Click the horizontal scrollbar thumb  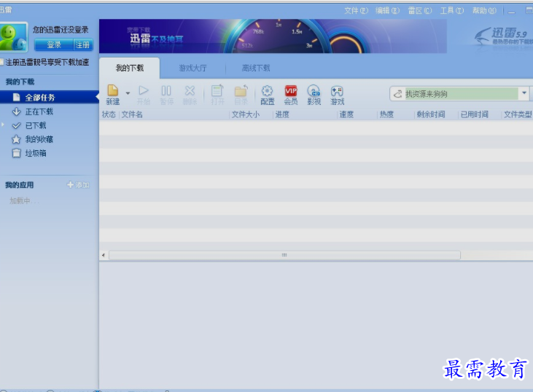point(284,255)
